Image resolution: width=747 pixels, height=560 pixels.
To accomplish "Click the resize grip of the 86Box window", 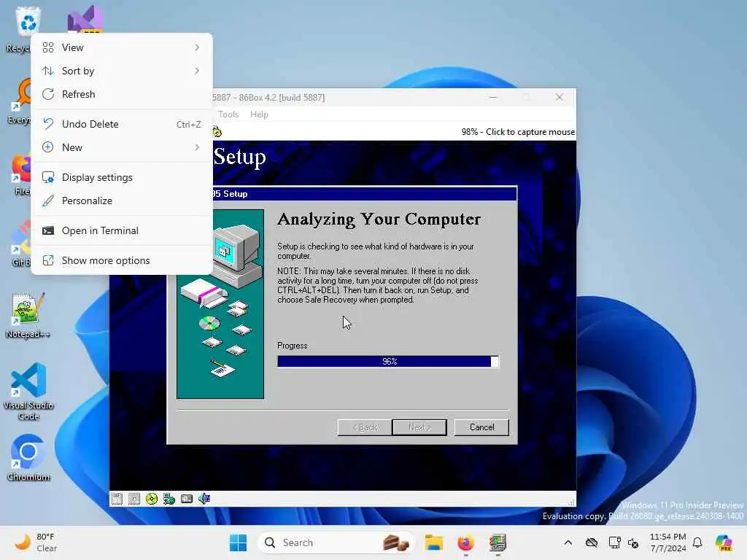I will [x=571, y=502].
